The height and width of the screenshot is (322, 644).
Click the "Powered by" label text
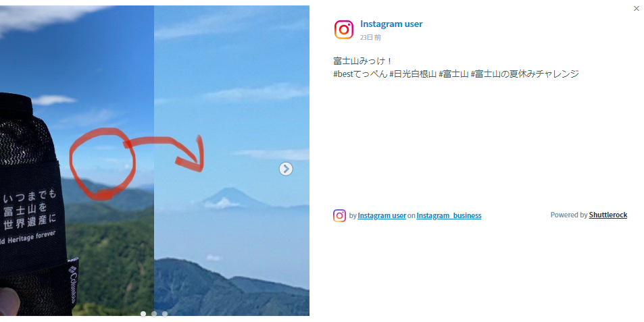pyautogui.click(x=569, y=215)
